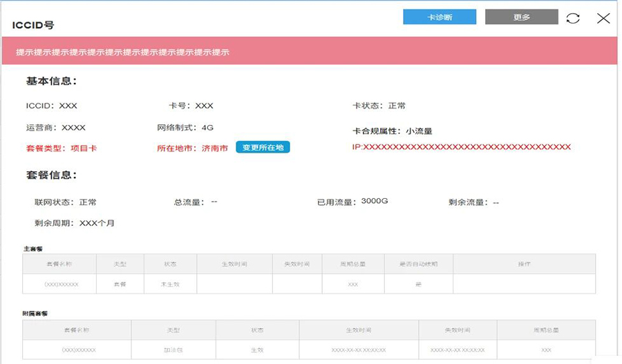Click the 附属套餐 table label
Screen dimensions: 622x364
click(35, 314)
